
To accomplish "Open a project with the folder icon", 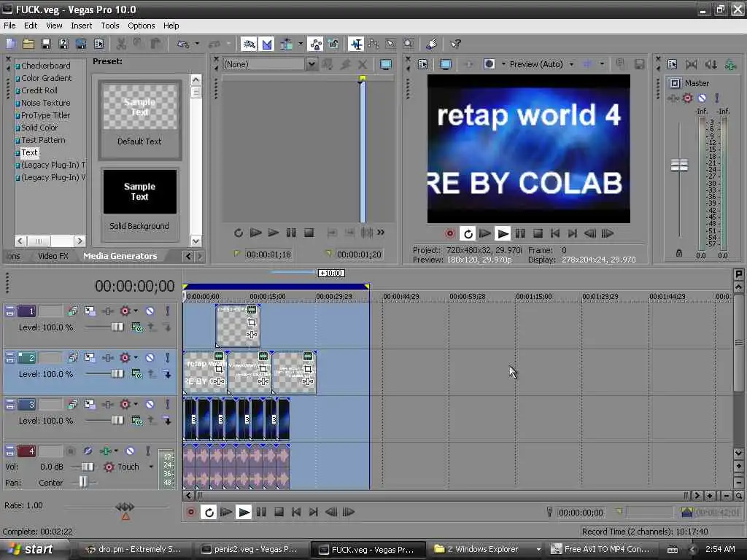I will (28, 44).
